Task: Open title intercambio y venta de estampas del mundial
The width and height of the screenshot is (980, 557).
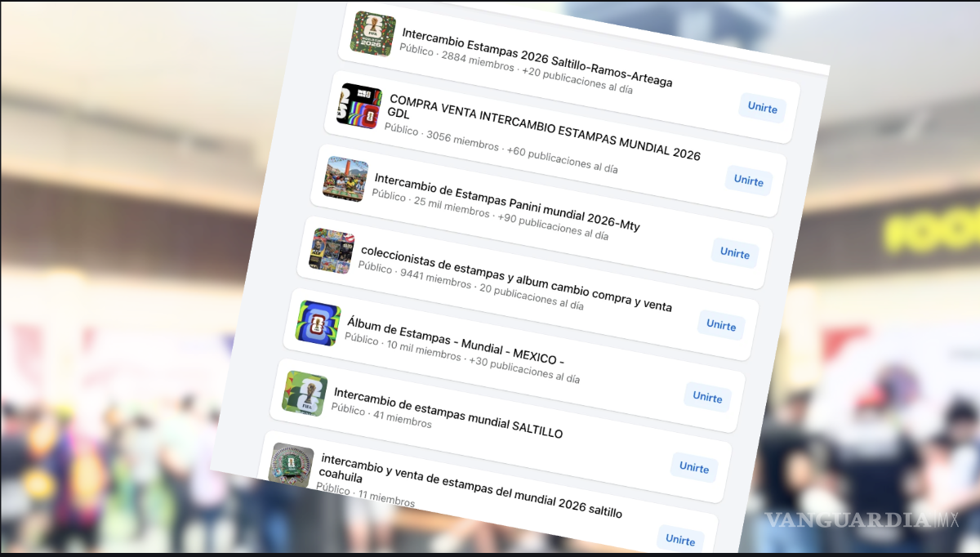Action: click(x=471, y=485)
